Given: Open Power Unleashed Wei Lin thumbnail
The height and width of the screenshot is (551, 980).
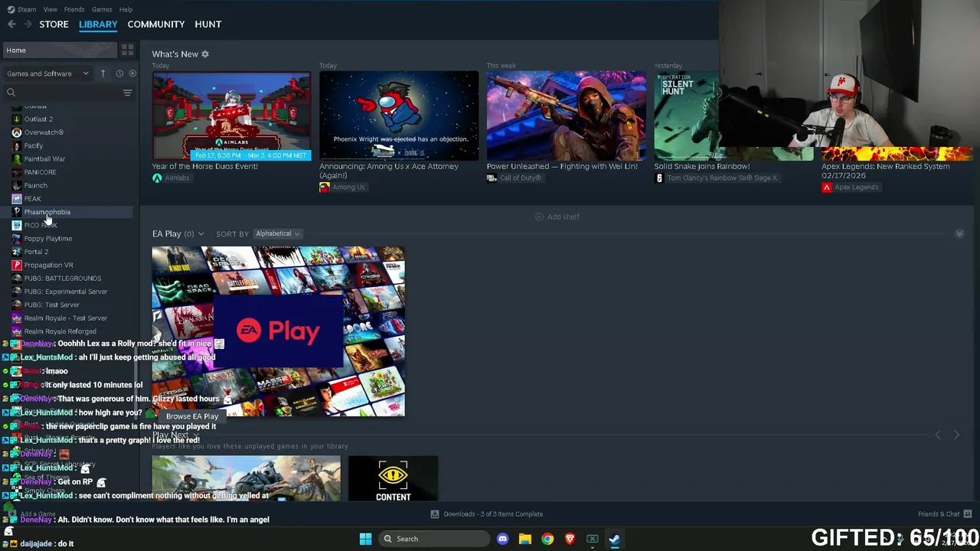Looking at the screenshot, I should (x=566, y=116).
